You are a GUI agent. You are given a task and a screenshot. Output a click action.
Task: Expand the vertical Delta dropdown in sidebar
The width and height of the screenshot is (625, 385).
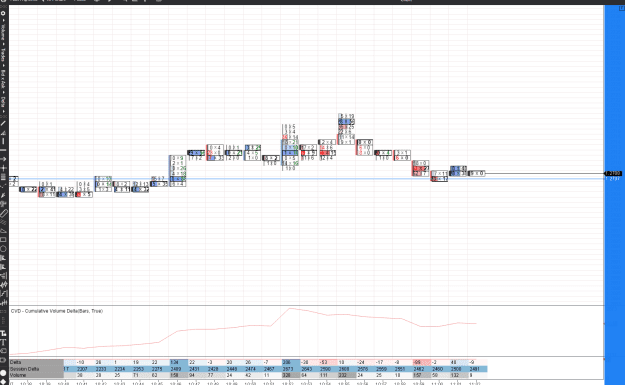3,103
